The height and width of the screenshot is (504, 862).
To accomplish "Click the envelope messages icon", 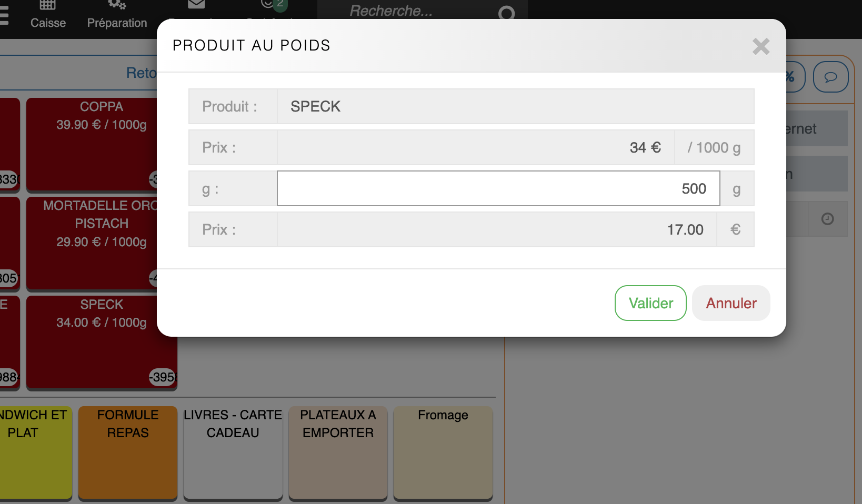I will pos(196,4).
